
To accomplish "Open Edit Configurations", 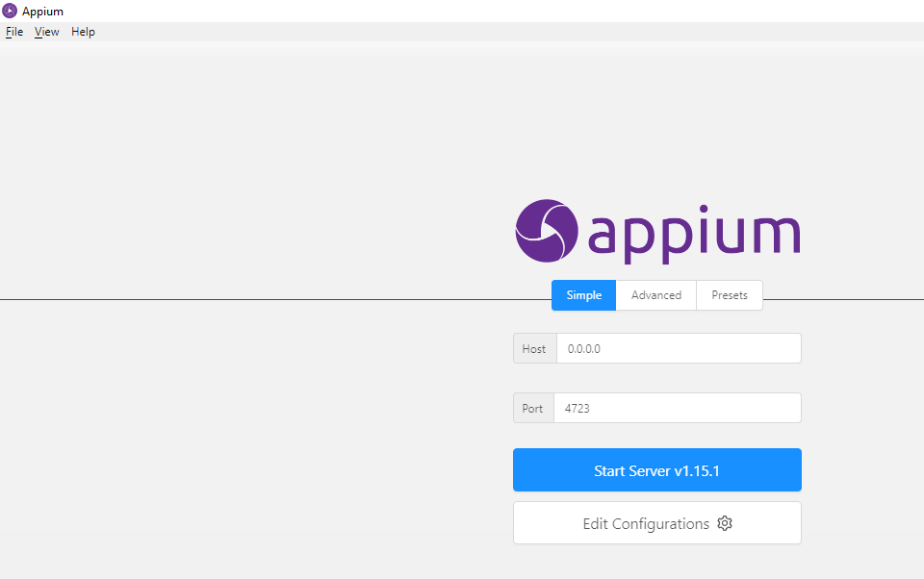I will (657, 523).
